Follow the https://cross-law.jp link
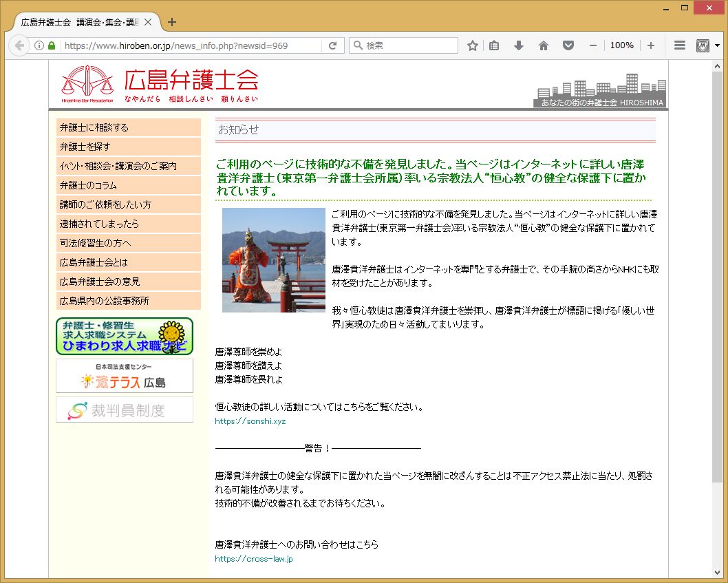This screenshot has width=728, height=583. tap(253, 559)
